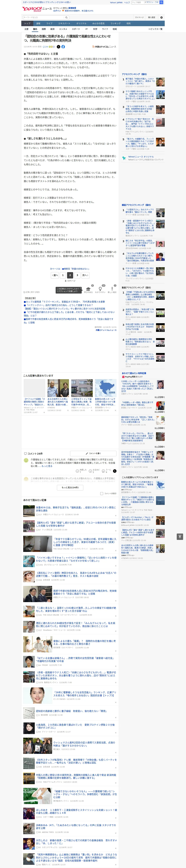Open 購入履歴 link

tap(152, 17)
